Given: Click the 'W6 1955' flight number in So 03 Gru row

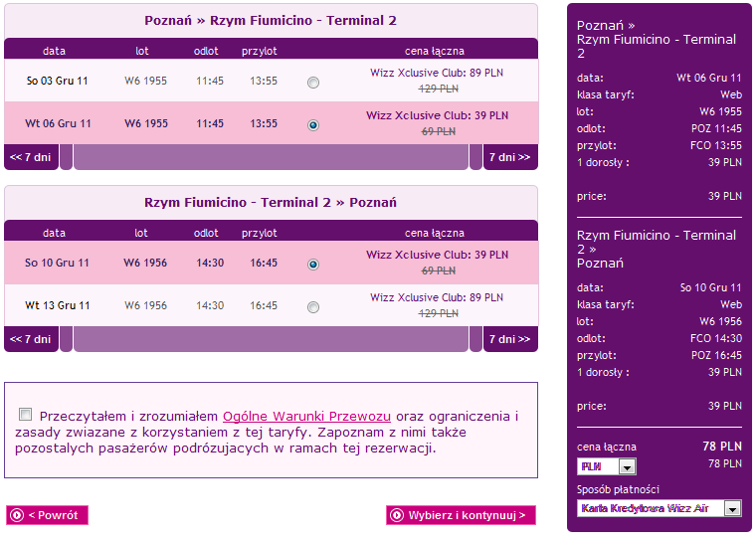Looking at the screenshot, I should click(145, 81).
